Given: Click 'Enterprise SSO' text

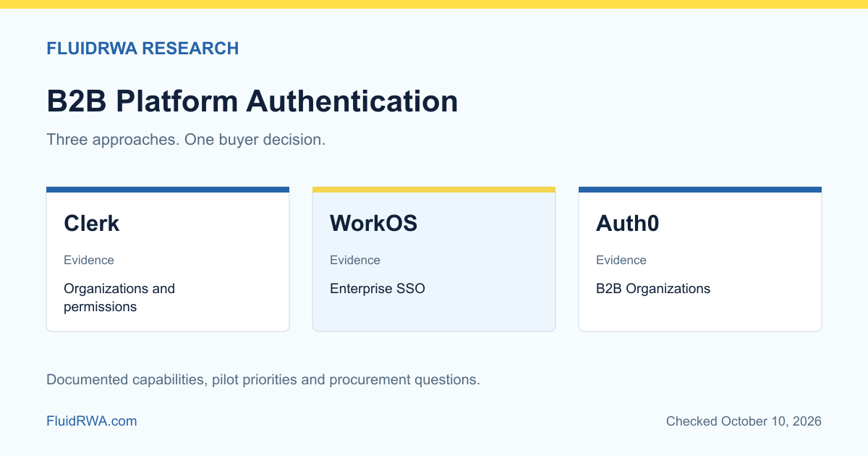Looking at the screenshot, I should click(378, 289).
